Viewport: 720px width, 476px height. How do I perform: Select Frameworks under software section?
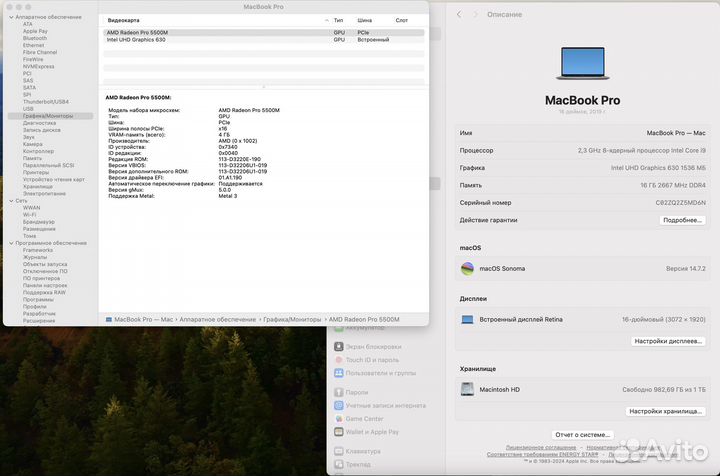click(38, 250)
